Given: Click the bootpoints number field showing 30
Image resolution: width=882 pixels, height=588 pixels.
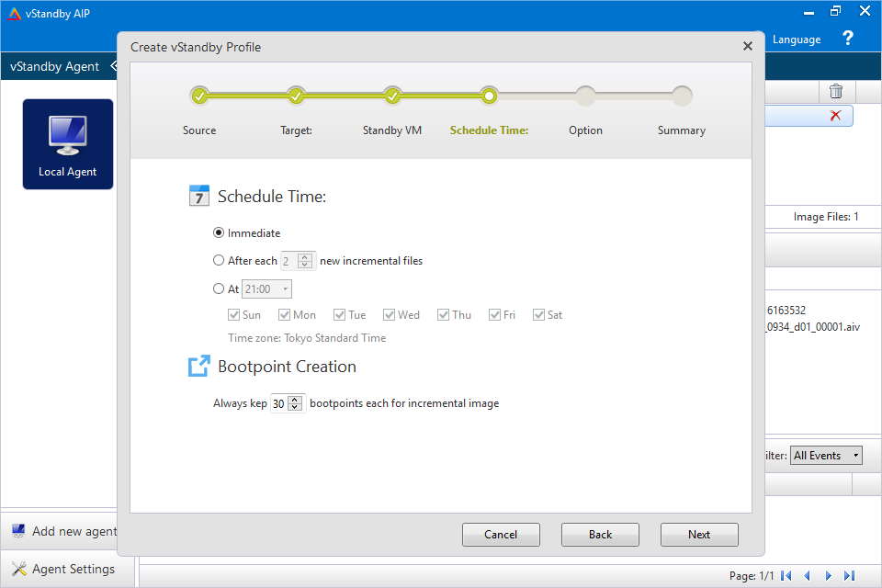Looking at the screenshot, I should (279, 403).
